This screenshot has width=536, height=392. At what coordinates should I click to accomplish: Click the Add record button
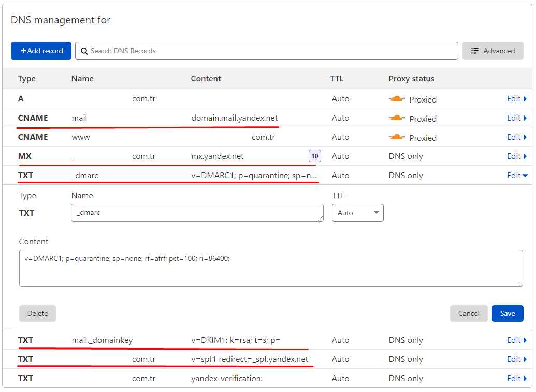click(x=41, y=51)
